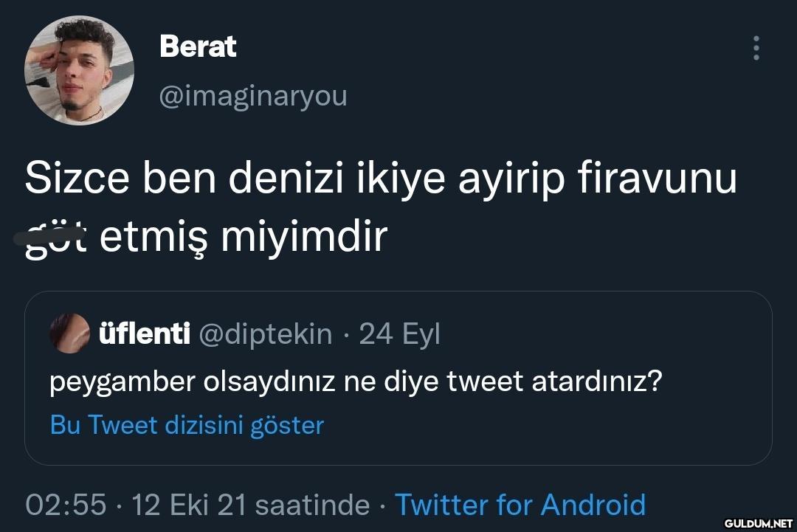This screenshot has height=532, width=797.
Task: Click Berat's profile picture
Action: 79,70
